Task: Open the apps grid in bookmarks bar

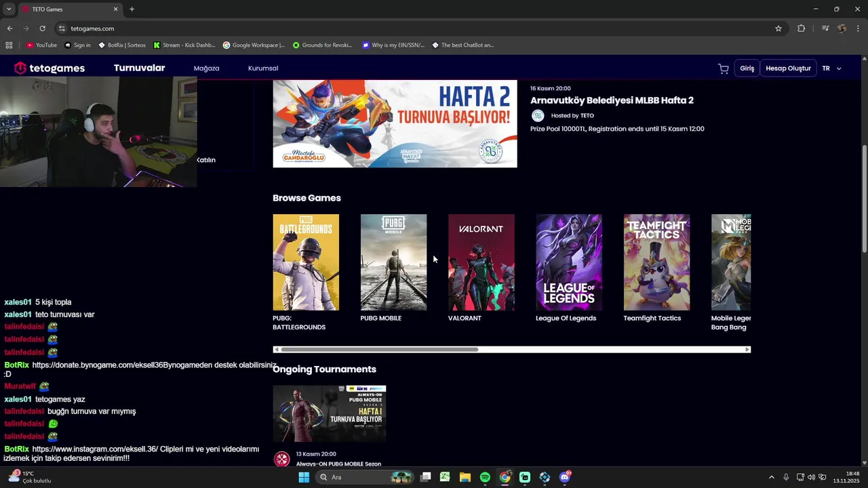Action: point(9,45)
